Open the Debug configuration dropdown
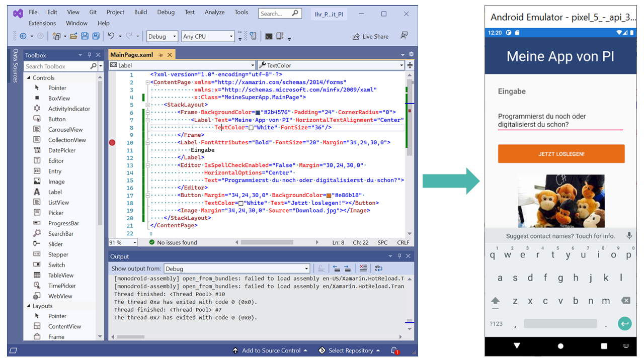 [x=162, y=36]
